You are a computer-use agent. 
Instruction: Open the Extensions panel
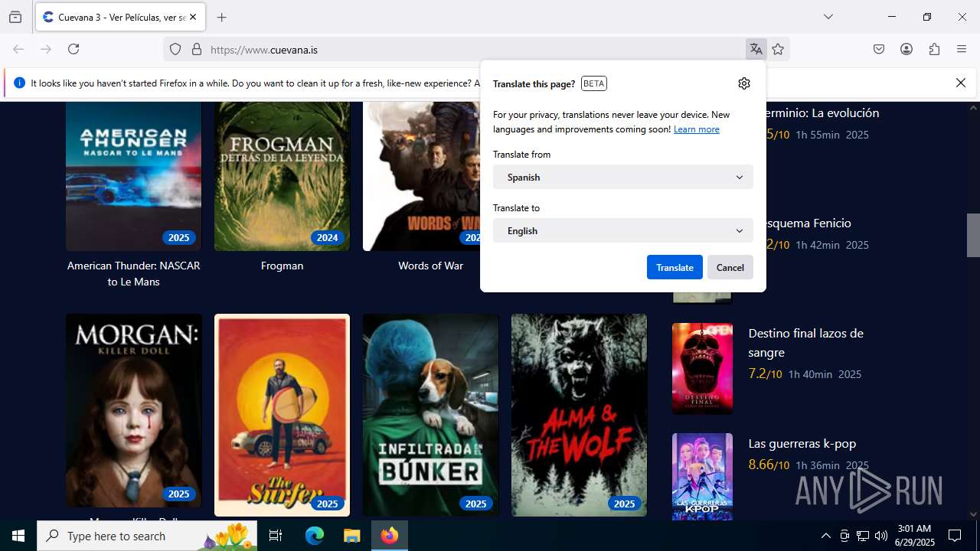click(x=934, y=50)
